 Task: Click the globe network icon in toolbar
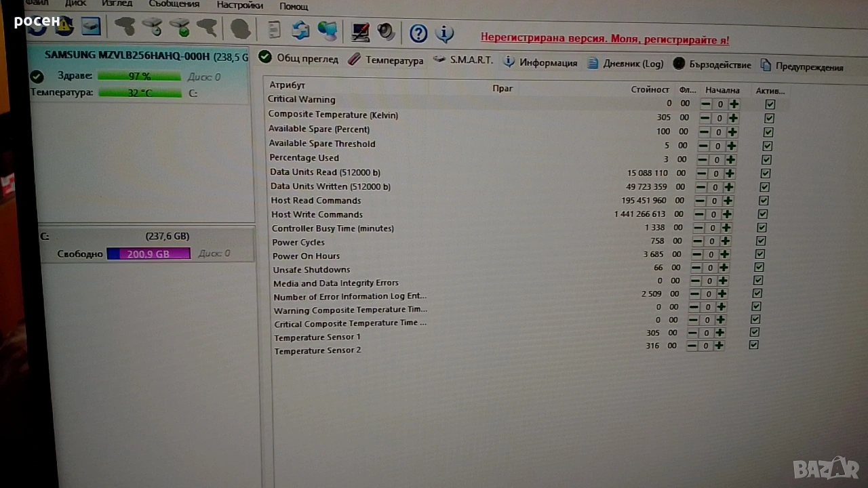click(327, 30)
